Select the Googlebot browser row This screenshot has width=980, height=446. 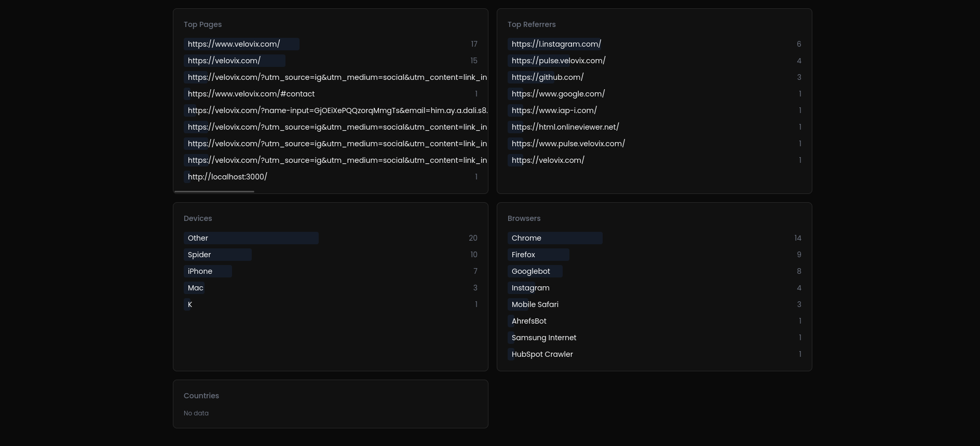(654, 271)
